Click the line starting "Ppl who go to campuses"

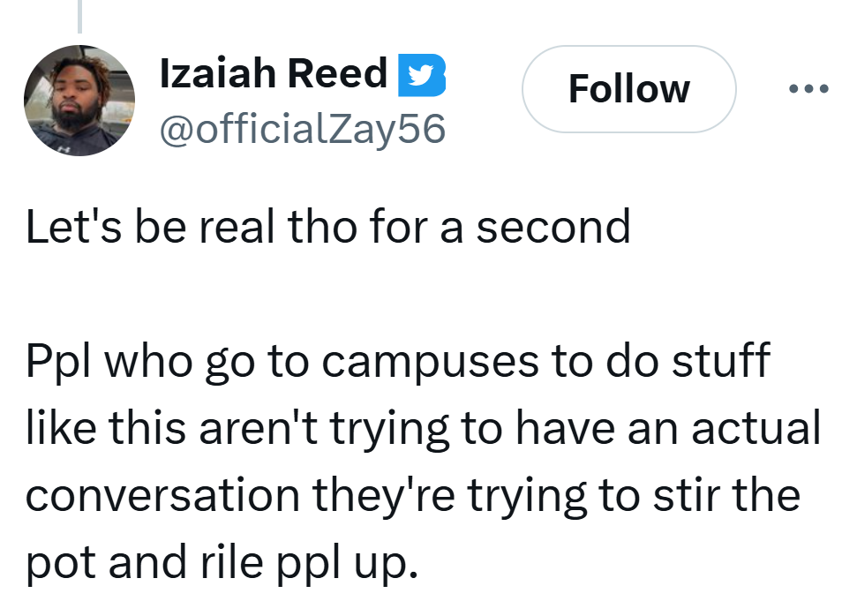pos(398,364)
